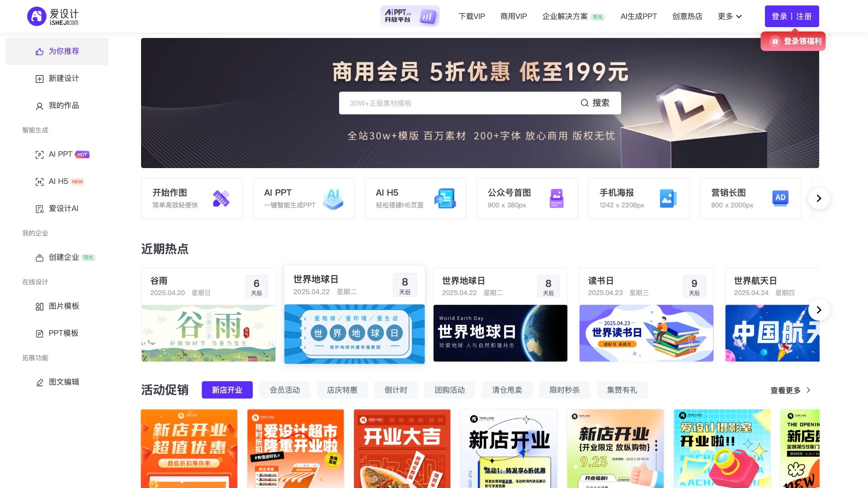The height and width of the screenshot is (488, 868).
Task: Open the 下载VIP menu item
Action: tap(472, 16)
